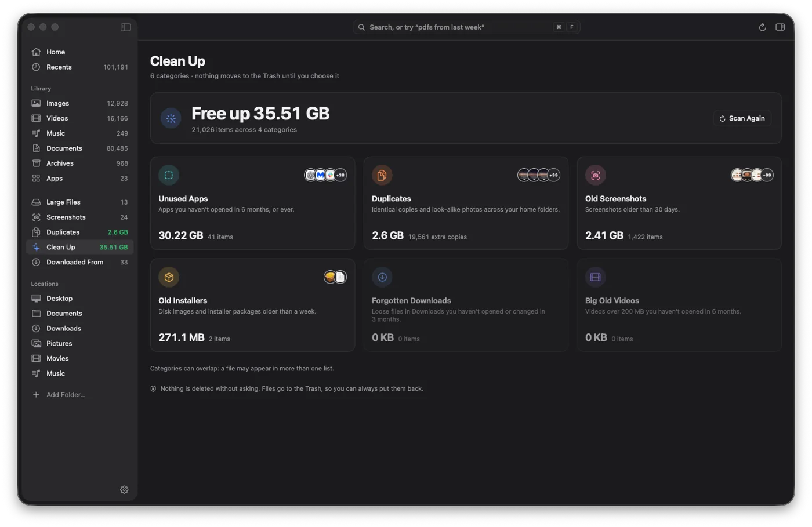Image resolution: width=812 pixels, height=527 pixels.
Task: Click the magnifier icon in the search field
Action: (x=361, y=27)
